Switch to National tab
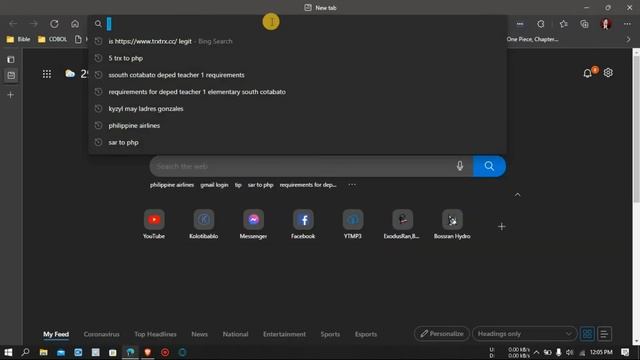The image size is (640, 360). point(235,334)
